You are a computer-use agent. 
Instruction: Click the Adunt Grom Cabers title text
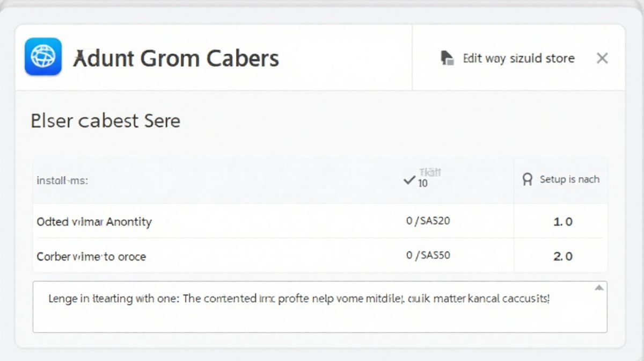pyautogui.click(x=176, y=58)
